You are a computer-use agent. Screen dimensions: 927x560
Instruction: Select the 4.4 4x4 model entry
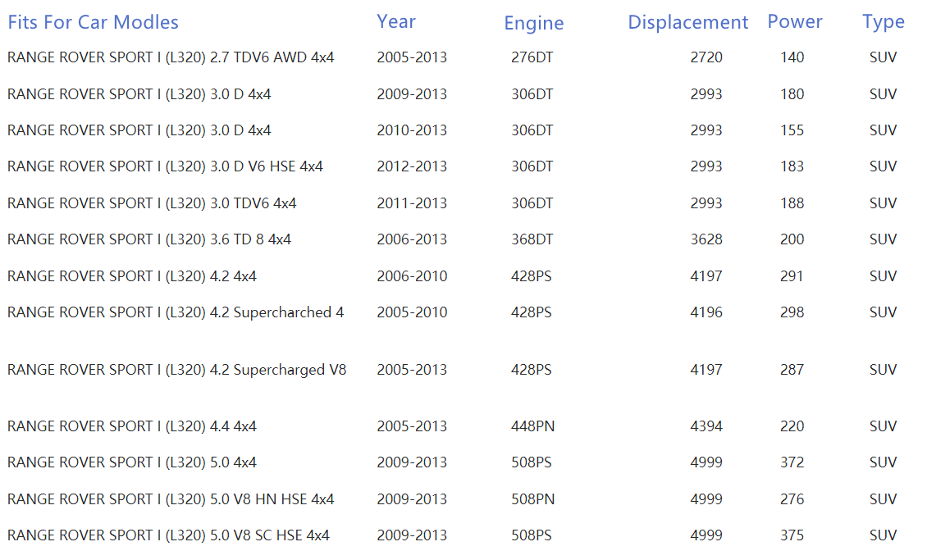click(132, 426)
